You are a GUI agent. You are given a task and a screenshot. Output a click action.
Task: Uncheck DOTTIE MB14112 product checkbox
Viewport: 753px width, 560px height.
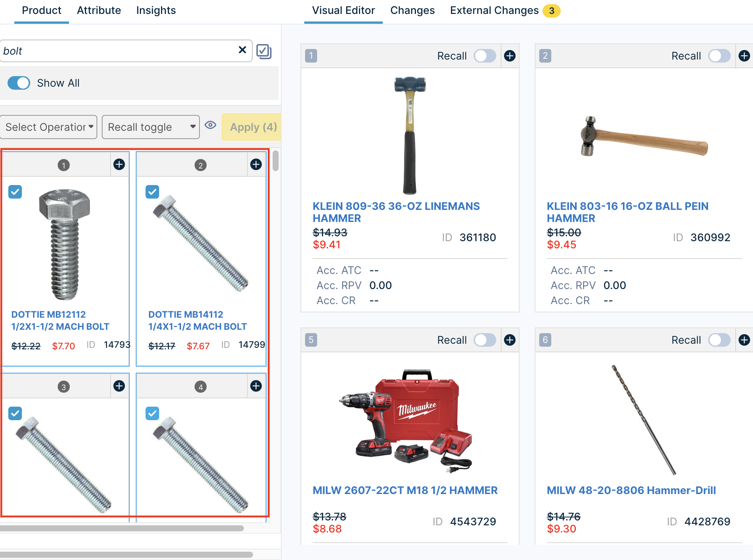click(152, 192)
